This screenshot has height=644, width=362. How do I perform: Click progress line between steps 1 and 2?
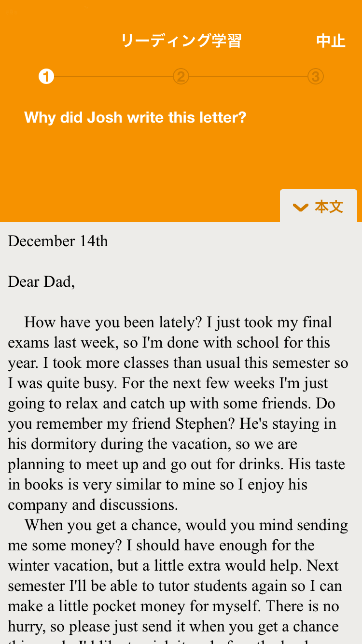[x=113, y=76]
